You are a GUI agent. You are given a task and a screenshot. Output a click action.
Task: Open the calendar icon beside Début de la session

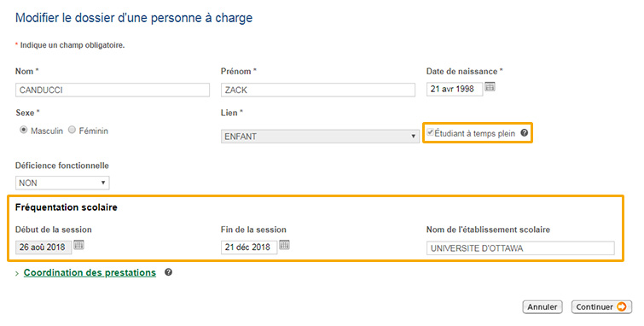tap(78, 245)
